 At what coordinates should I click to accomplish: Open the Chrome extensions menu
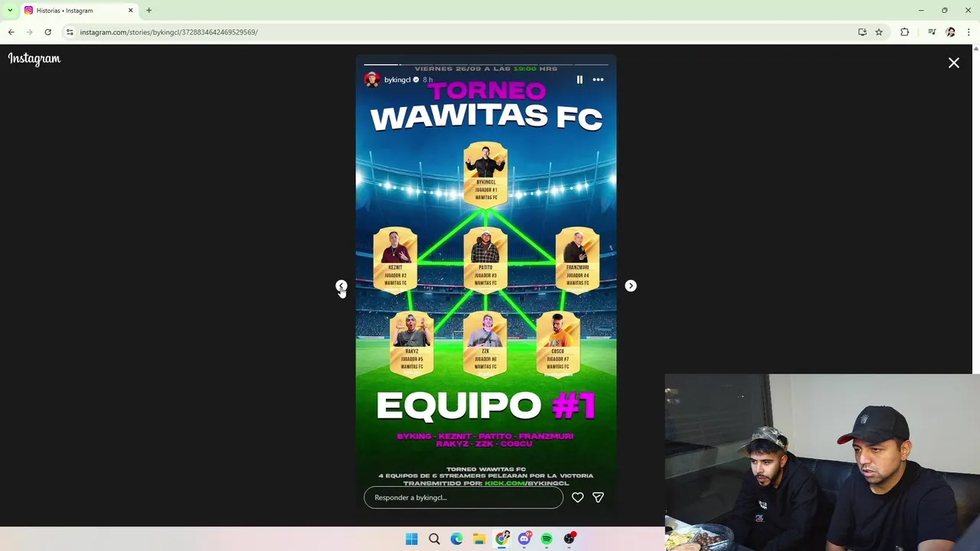pos(905,32)
